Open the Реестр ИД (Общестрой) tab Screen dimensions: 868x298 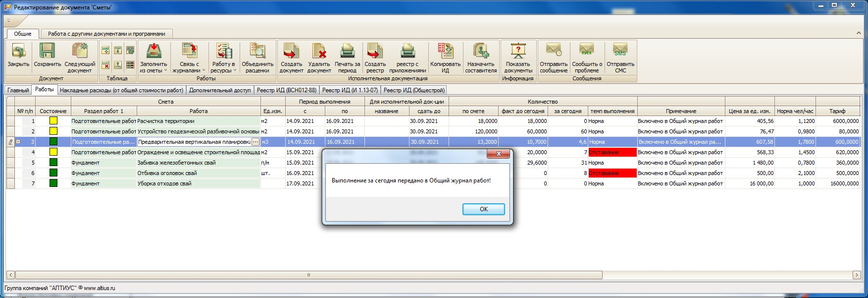tap(414, 90)
